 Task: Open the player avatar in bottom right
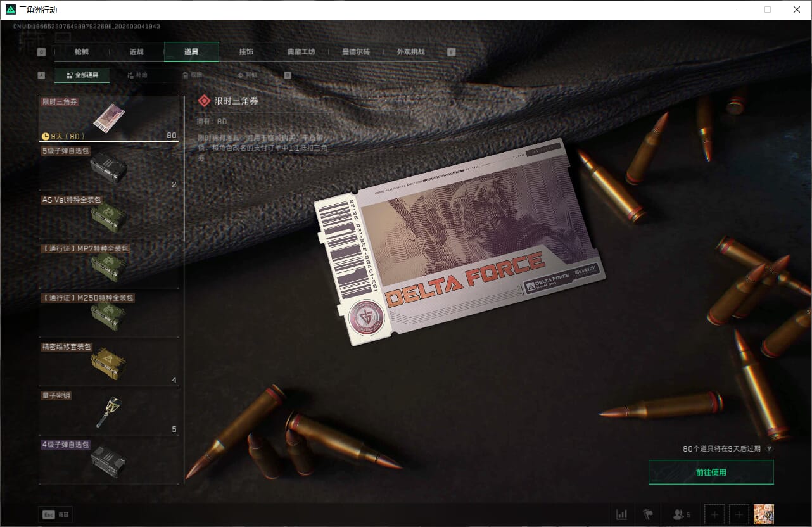(764, 514)
